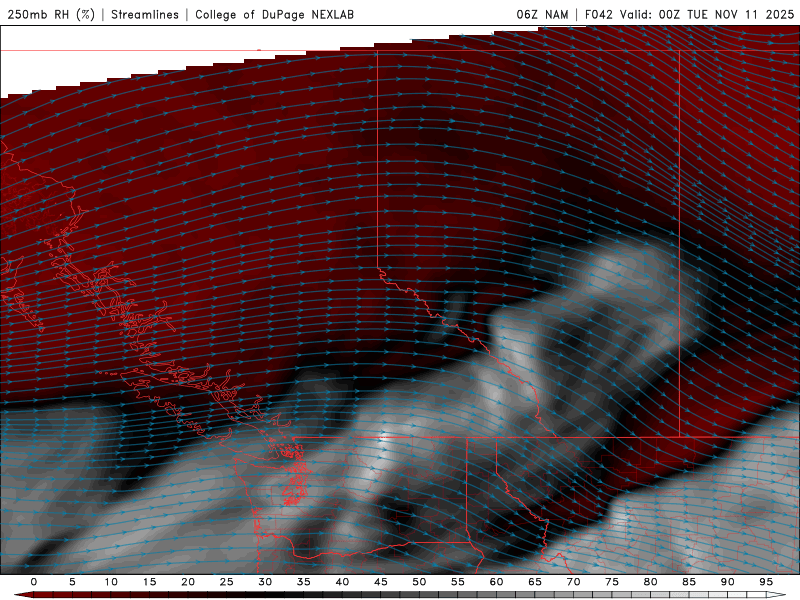Click the '15' colorbar scale label
The image size is (800, 600).
149,582
